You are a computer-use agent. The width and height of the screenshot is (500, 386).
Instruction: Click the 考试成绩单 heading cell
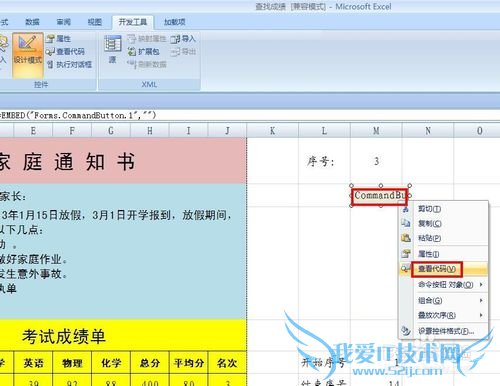(x=123, y=335)
